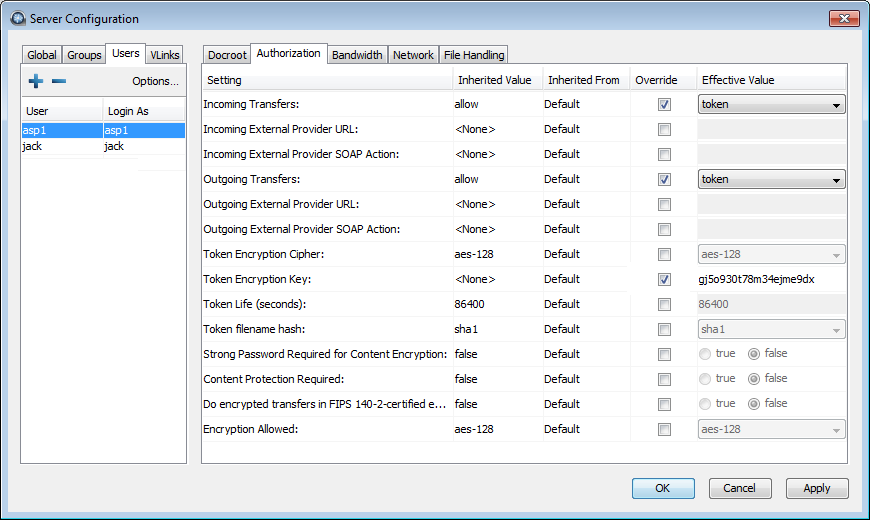
Task: Uncheck Override for Incoming Transfers
Action: pos(664,104)
